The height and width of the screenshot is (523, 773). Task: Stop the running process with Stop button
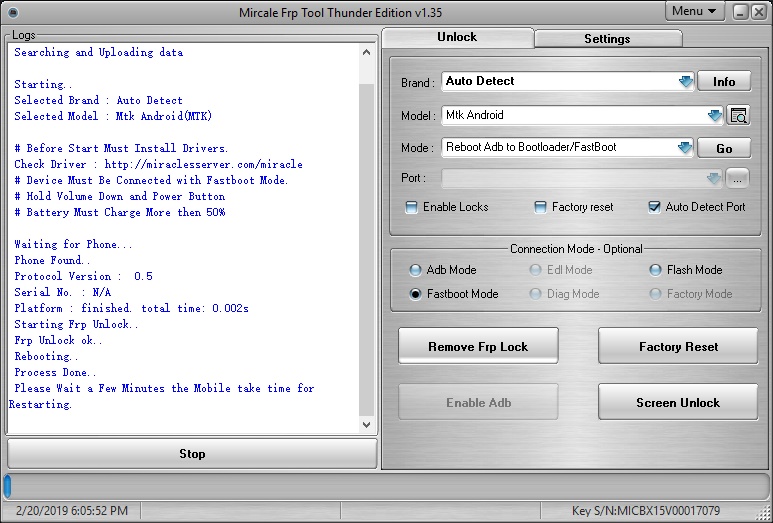click(192, 453)
